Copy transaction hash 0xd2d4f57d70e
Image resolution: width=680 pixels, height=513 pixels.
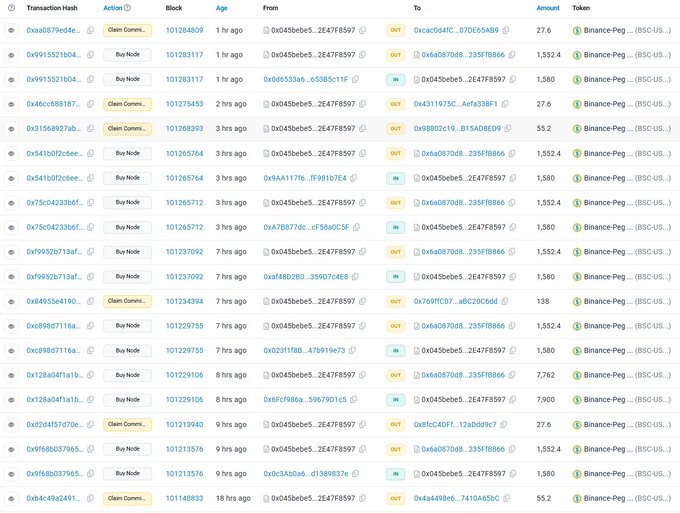[x=90, y=425]
